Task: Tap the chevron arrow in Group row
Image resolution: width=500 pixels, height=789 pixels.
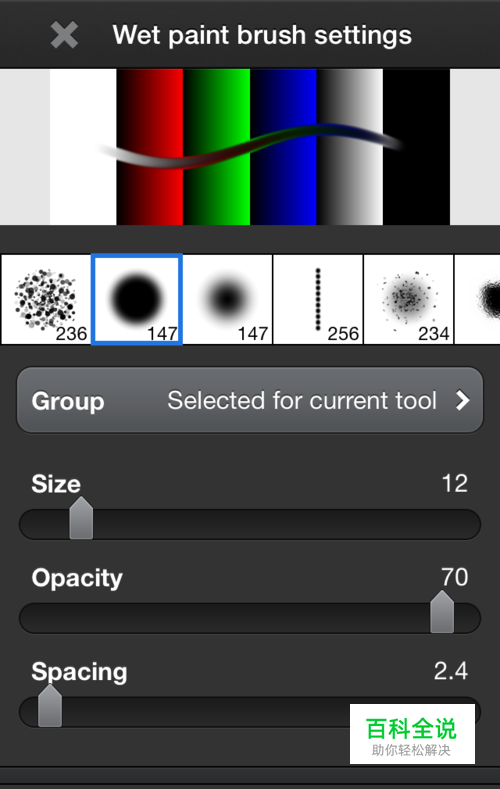Action: (x=462, y=401)
